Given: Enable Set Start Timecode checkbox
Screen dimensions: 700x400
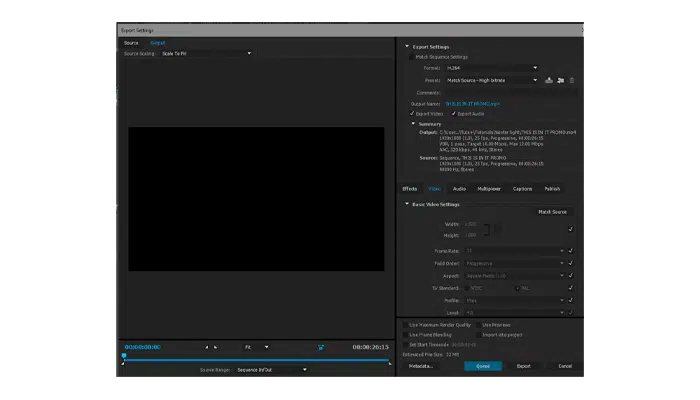Looking at the screenshot, I should pyautogui.click(x=405, y=345).
